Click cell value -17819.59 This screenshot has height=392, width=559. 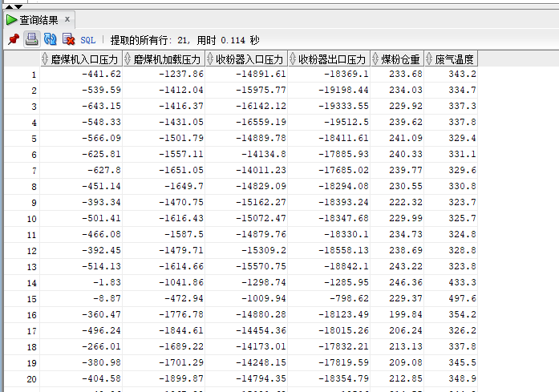pyautogui.click(x=344, y=362)
